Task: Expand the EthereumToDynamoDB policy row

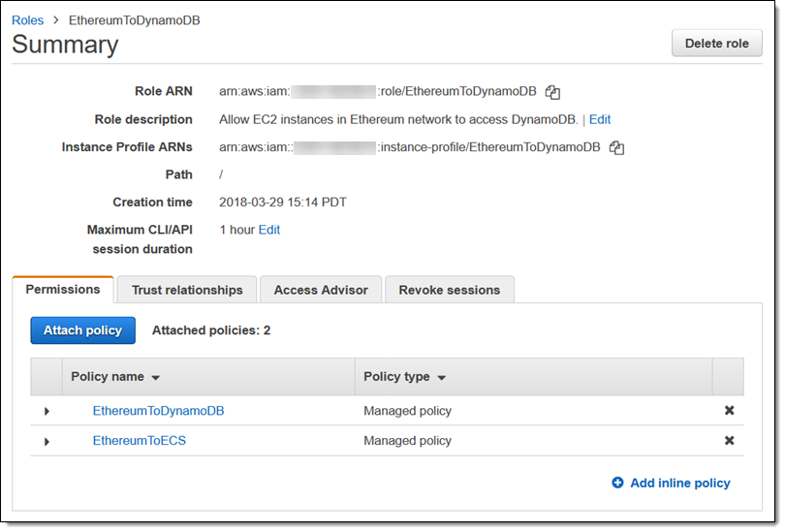Action: pos(47,411)
